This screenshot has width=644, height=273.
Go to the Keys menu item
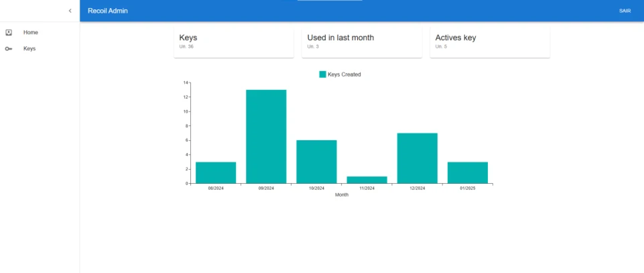(29, 49)
